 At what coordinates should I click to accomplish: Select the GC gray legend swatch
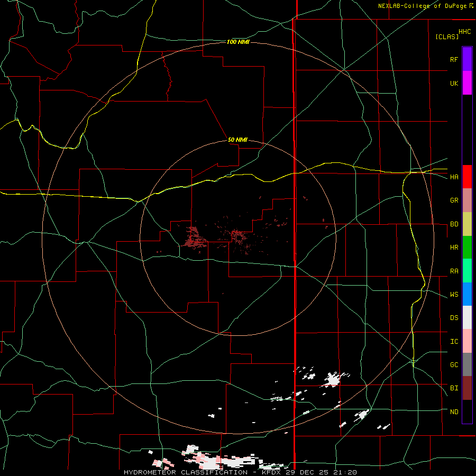click(x=467, y=364)
